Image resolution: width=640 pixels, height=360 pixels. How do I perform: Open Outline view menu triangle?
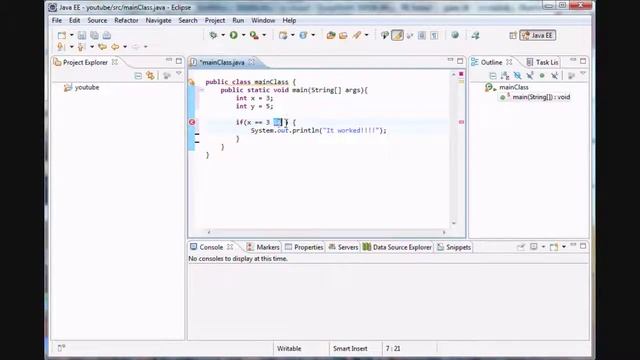point(583,74)
